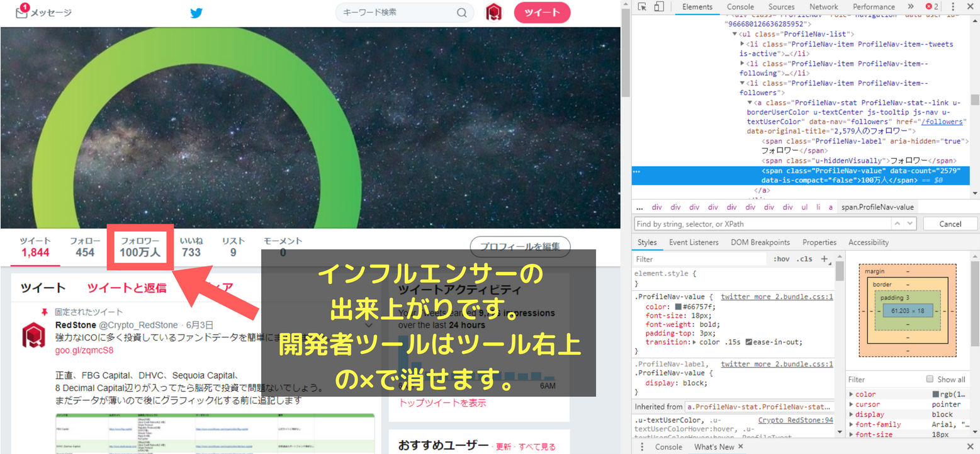Toggle the device toolbar icon
Screen dimensions: 980x454
pyautogui.click(x=659, y=7)
